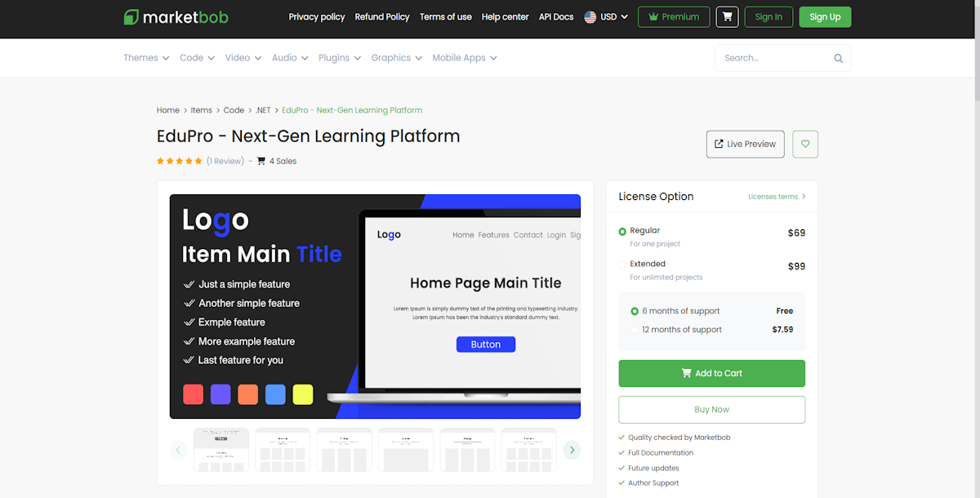
Task: Expand the Themes category menu
Action: (x=146, y=58)
